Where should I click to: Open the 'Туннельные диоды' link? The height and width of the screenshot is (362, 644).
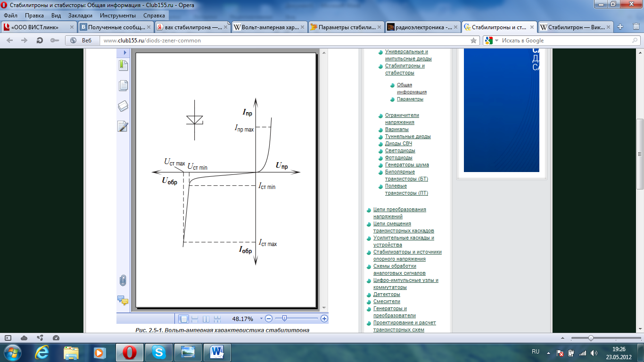pyautogui.click(x=408, y=136)
